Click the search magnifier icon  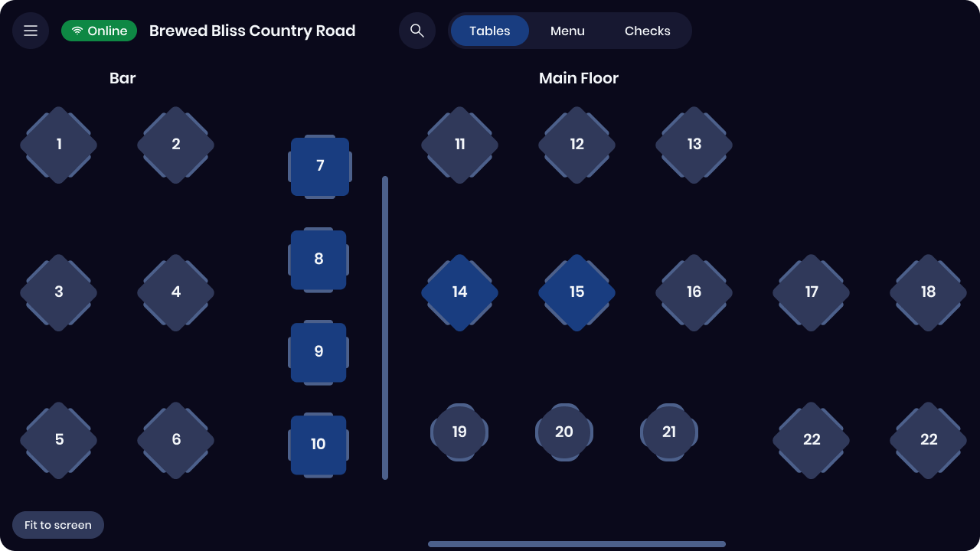coord(417,31)
